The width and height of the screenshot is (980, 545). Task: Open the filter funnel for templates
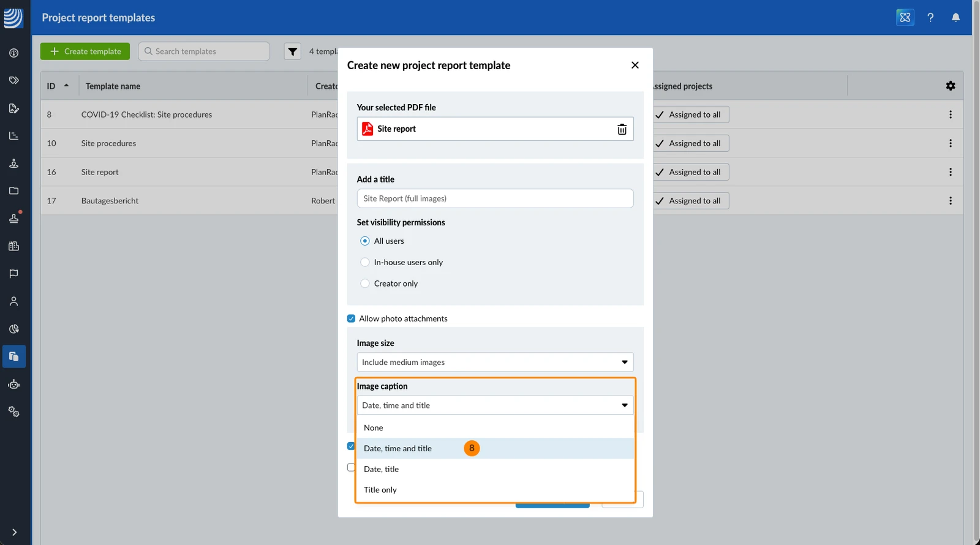tap(293, 51)
